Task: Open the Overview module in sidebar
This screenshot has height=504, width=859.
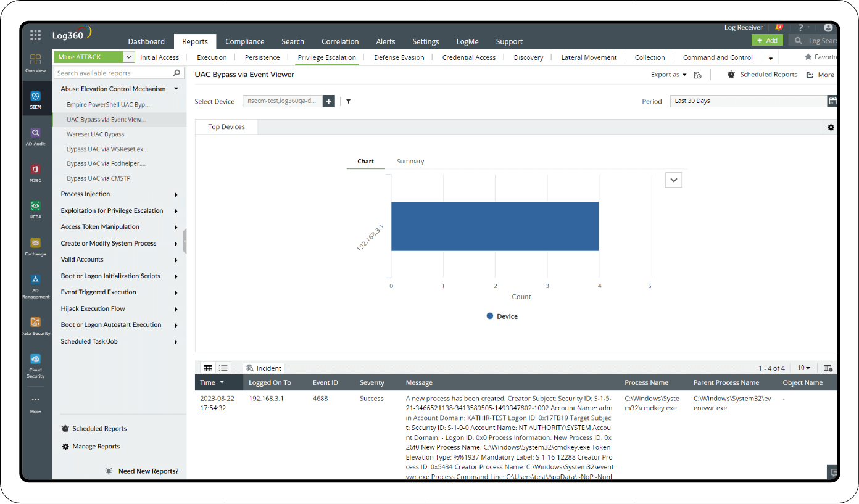Action: click(x=35, y=63)
